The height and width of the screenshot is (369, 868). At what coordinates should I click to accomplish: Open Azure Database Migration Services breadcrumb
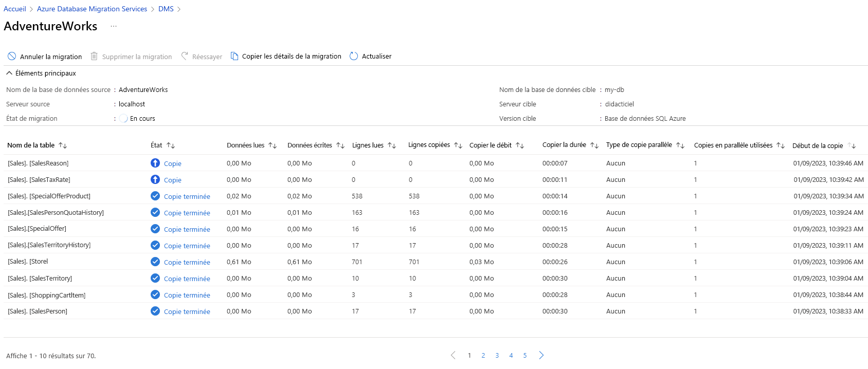(x=92, y=9)
